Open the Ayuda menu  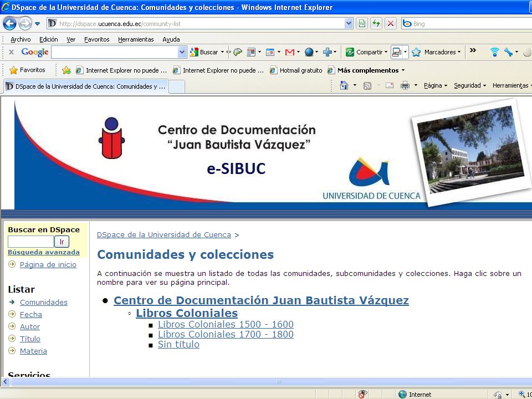(171, 39)
